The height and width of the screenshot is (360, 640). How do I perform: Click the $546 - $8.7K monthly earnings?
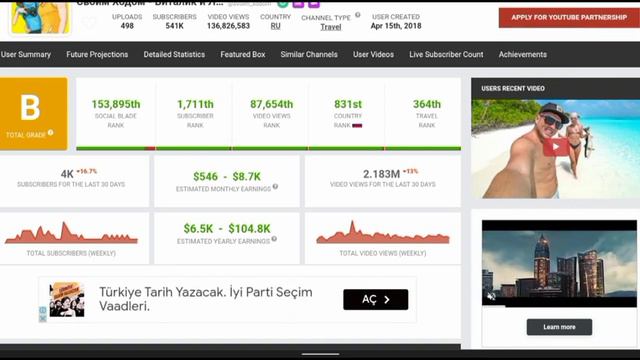[227, 177]
